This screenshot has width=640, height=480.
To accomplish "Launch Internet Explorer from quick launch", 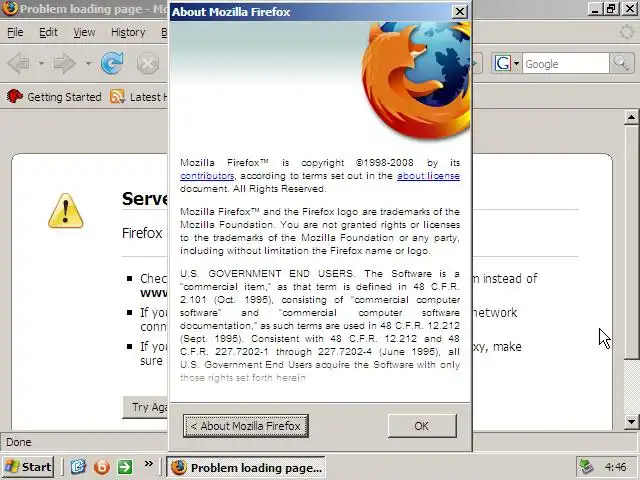I will [x=78, y=467].
